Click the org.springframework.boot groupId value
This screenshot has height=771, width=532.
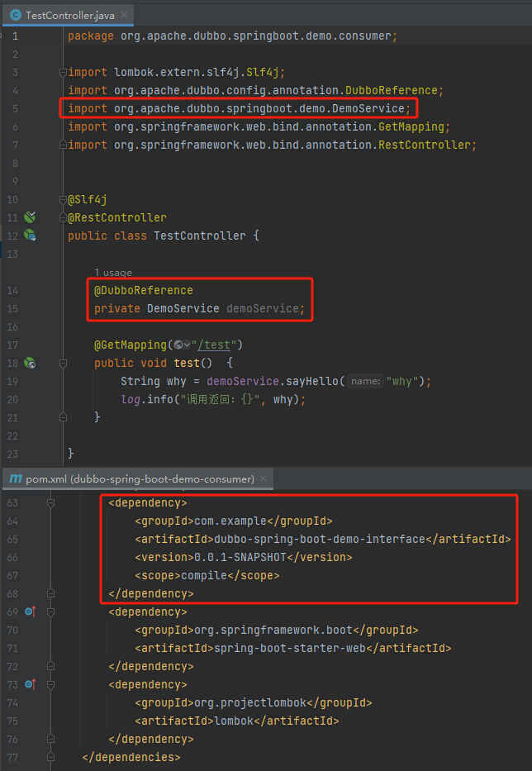click(x=273, y=630)
